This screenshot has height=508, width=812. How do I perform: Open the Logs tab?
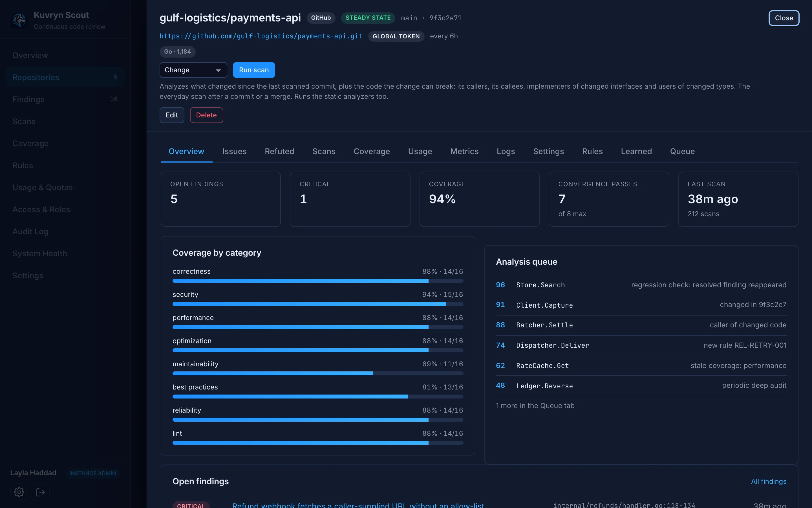click(506, 152)
